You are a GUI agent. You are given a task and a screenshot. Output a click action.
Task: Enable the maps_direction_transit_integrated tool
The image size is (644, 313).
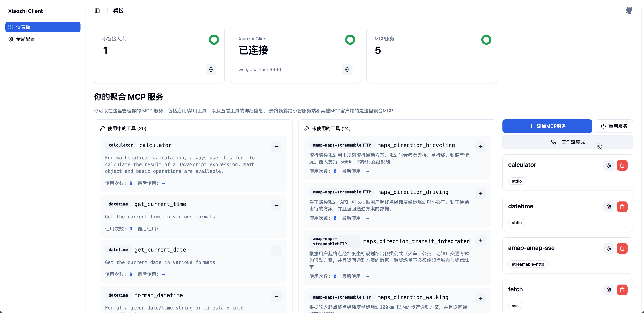tap(480, 240)
